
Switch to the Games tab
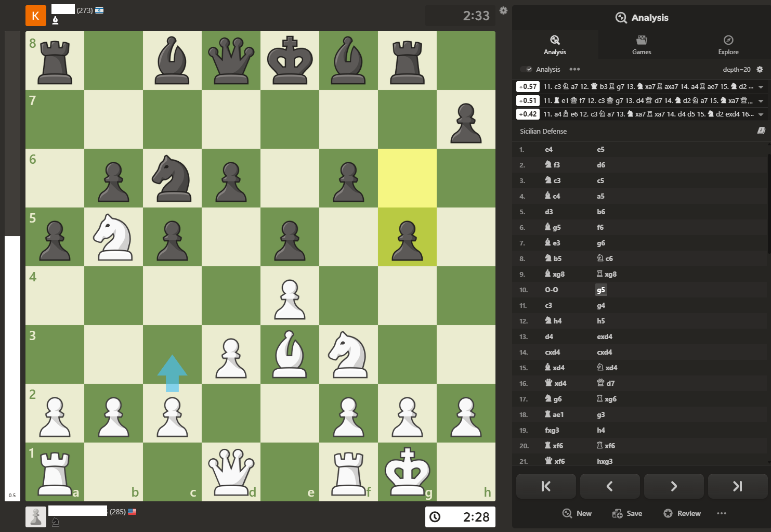pyautogui.click(x=642, y=45)
